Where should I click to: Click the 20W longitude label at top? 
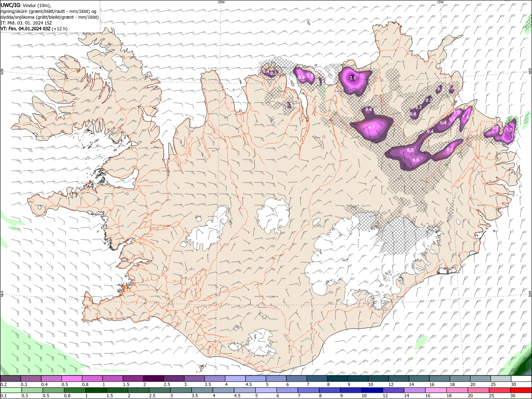[x=221, y=2]
